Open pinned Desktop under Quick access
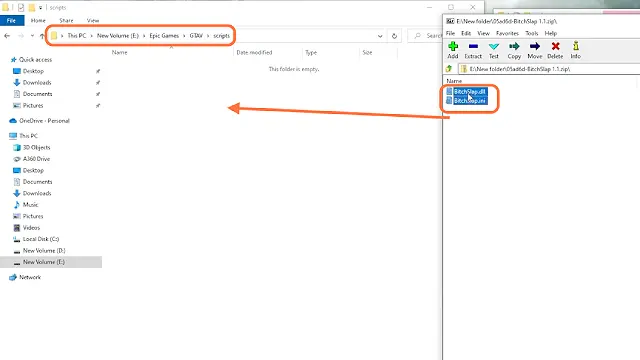The width and height of the screenshot is (640, 360). [33, 71]
